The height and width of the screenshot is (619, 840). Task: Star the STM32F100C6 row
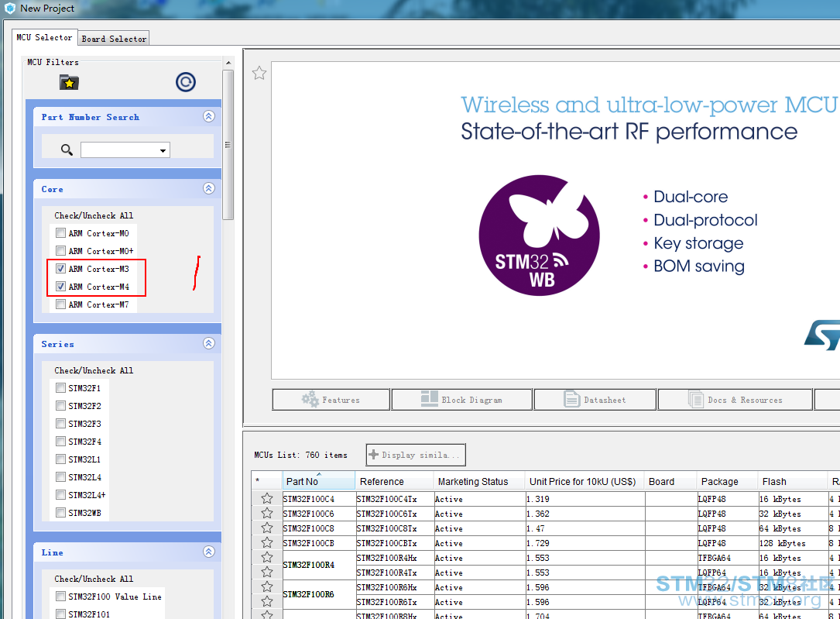(267, 514)
